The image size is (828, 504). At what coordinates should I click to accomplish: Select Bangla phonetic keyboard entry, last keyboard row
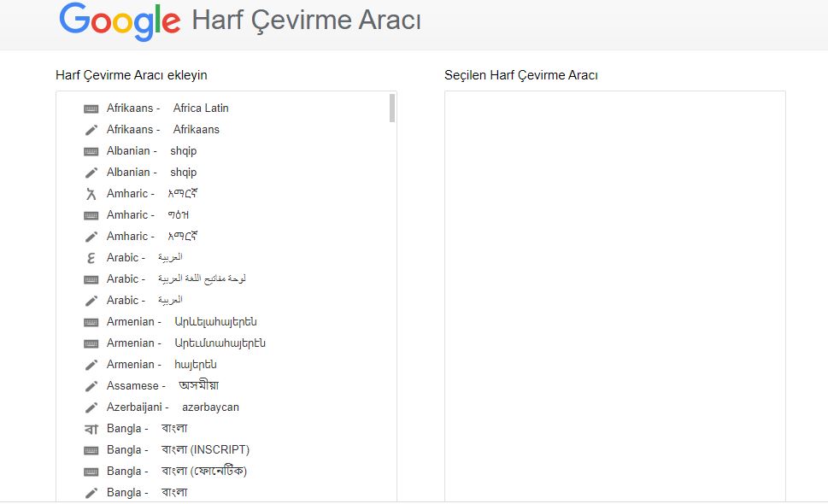(176, 472)
